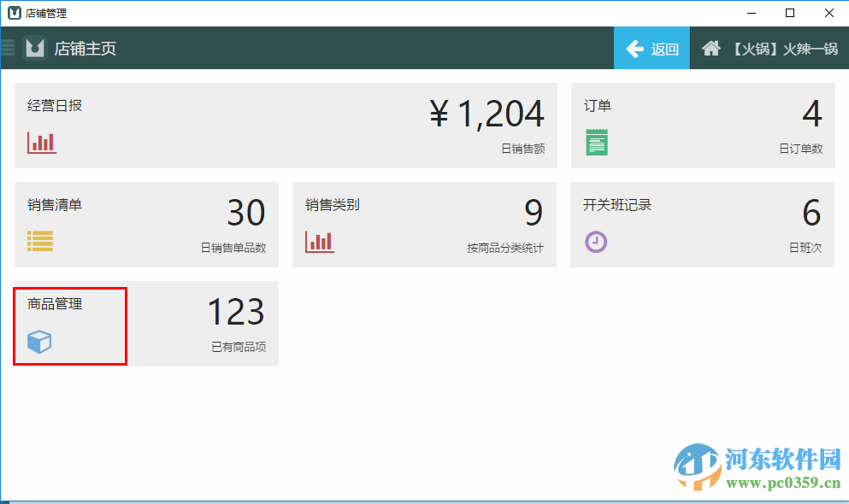Image resolution: width=849 pixels, height=504 pixels.
Task: Select the app logo icon in the header bar
Action: (x=34, y=49)
